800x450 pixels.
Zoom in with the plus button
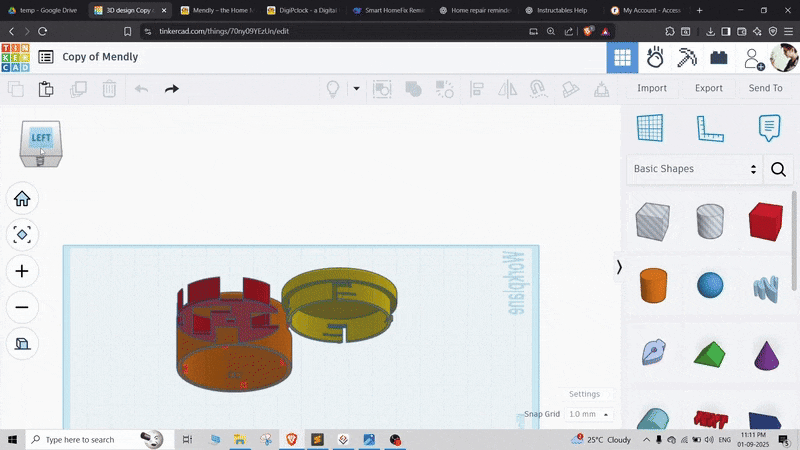[x=22, y=271]
